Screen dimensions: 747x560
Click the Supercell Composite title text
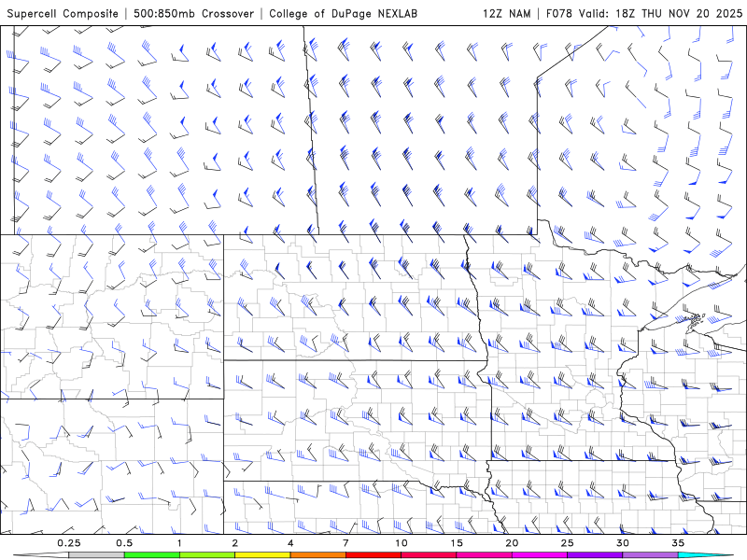63,13
